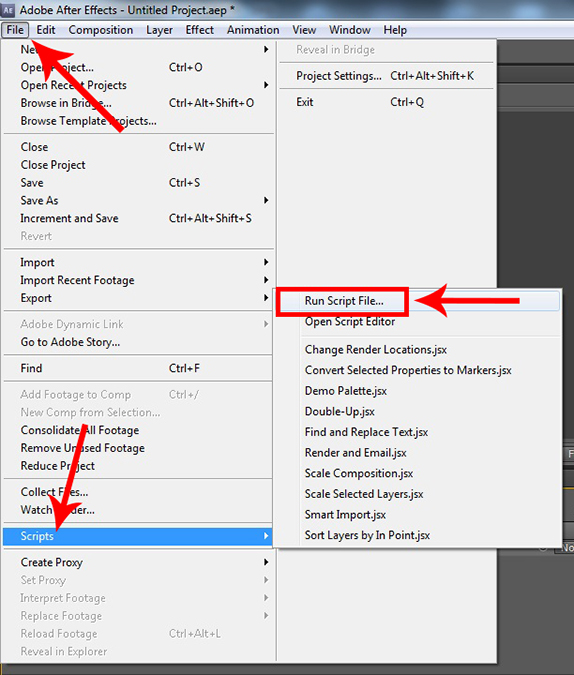Expand the Open Recent Projects submenu
The height and width of the screenshot is (675, 574).
[x=138, y=85]
